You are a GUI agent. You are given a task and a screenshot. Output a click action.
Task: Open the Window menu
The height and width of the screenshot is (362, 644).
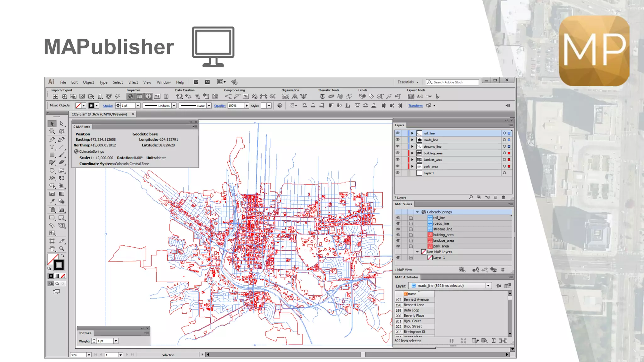point(164,82)
